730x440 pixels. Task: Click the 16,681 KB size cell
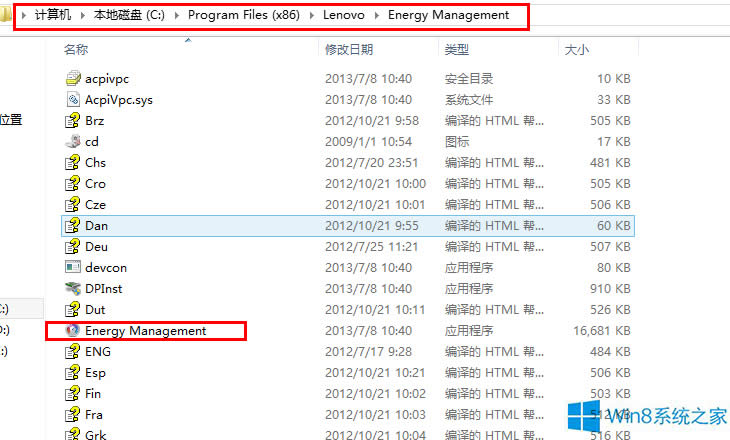coord(602,331)
